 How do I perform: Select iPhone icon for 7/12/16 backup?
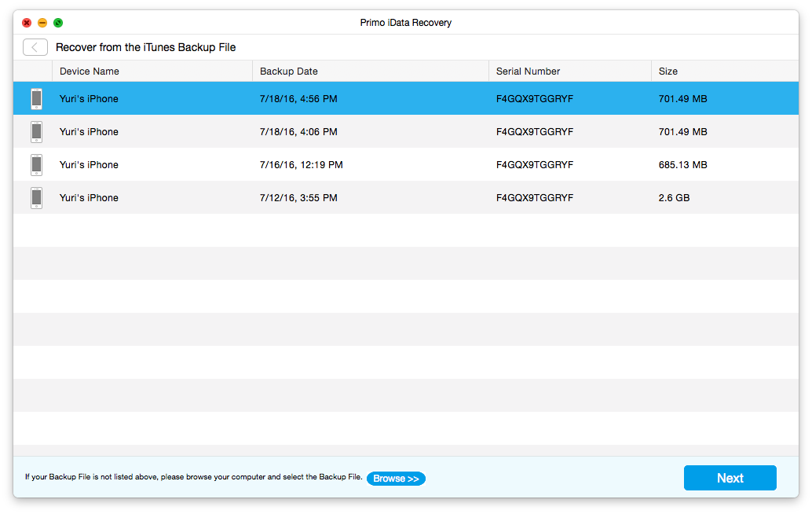click(x=36, y=198)
